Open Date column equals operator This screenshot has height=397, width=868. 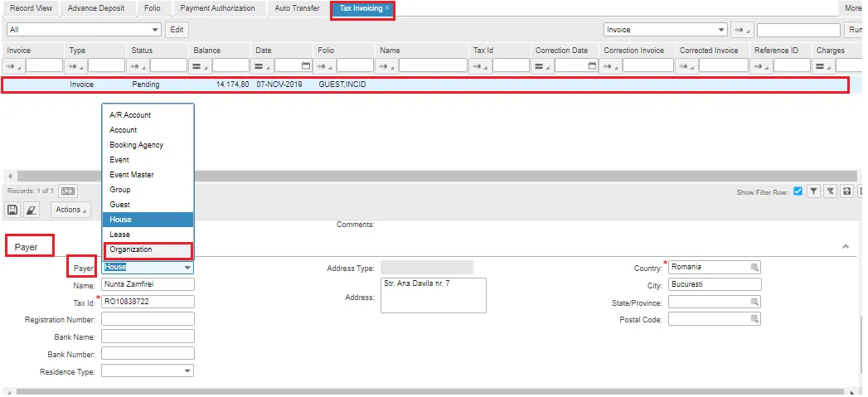pyautogui.click(x=264, y=65)
